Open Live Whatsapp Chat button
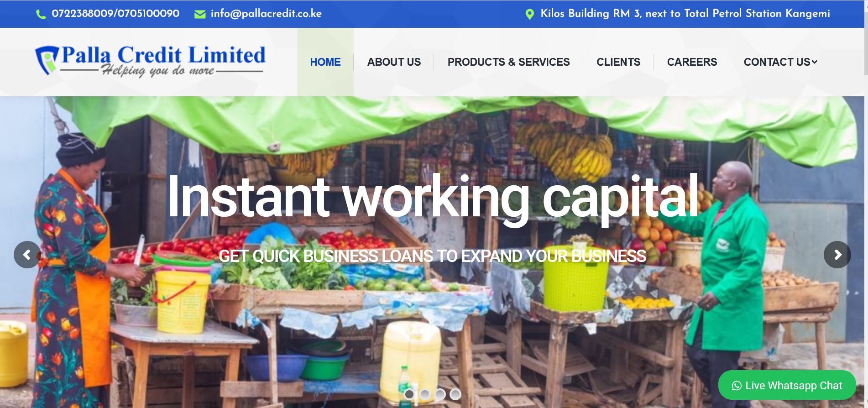 click(x=787, y=385)
